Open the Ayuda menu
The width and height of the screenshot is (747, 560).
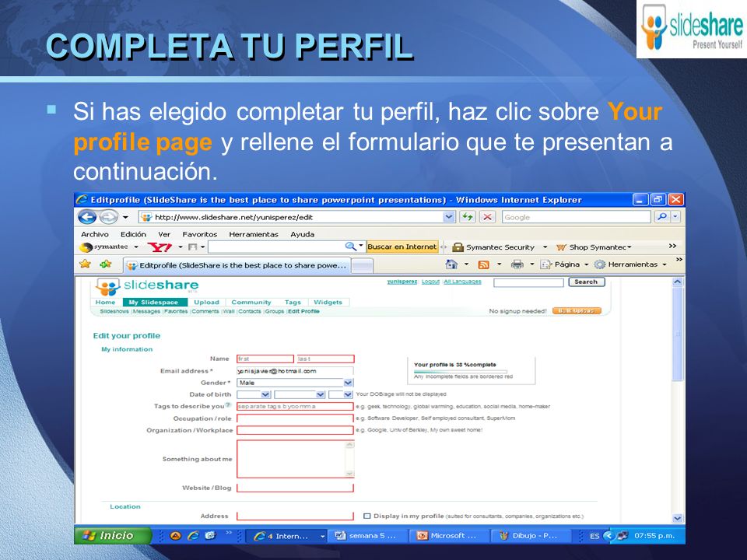click(303, 234)
